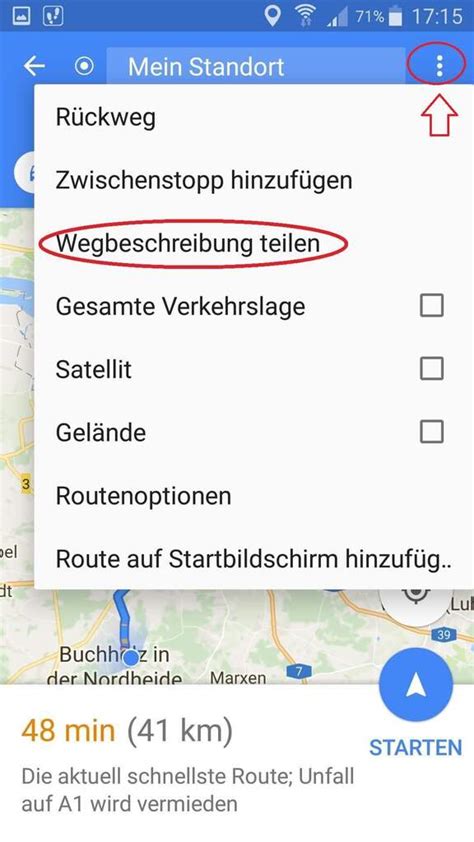This screenshot has width=474, height=842.
Task: Tap the origin location circle icon
Action: 84,67
